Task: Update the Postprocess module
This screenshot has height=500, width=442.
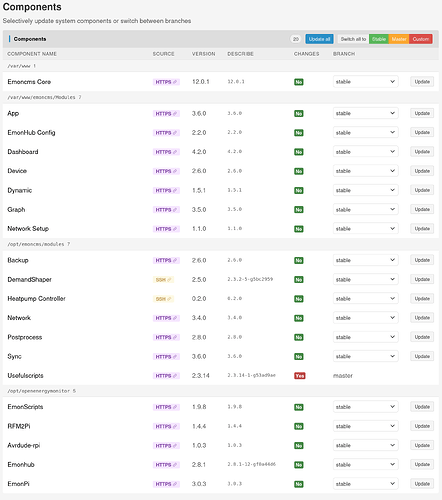Action: [422, 337]
